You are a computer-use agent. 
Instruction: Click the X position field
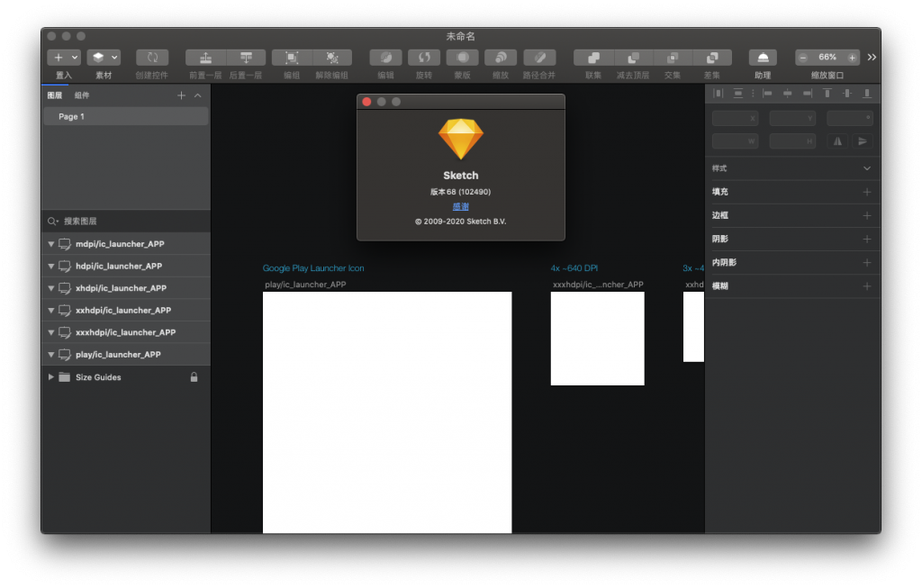pyautogui.click(x=735, y=118)
